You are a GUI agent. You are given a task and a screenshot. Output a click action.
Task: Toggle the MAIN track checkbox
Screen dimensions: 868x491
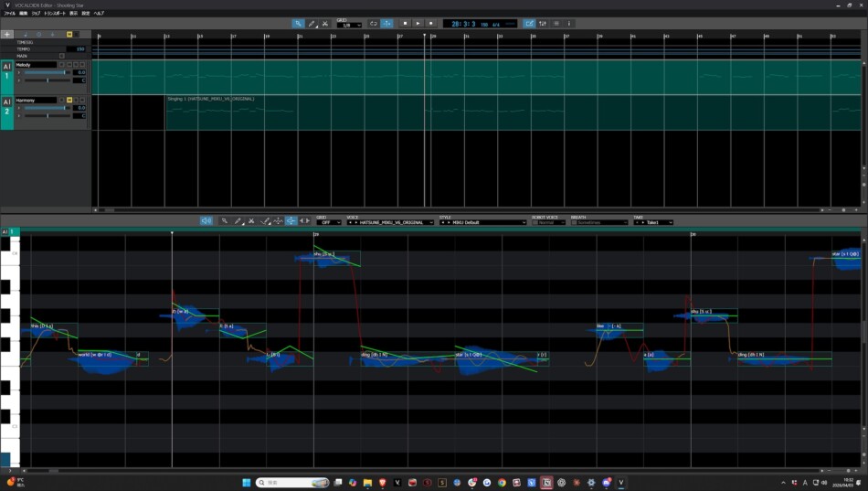pos(62,56)
